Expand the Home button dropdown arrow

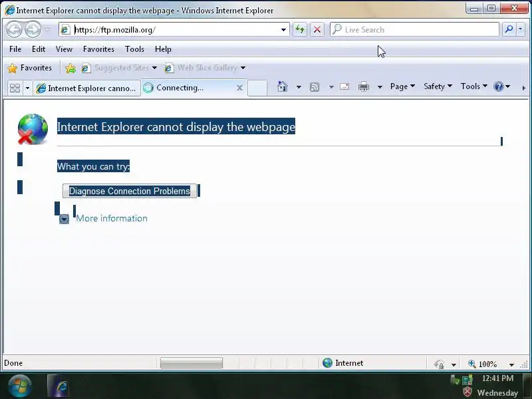coord(299,87)
